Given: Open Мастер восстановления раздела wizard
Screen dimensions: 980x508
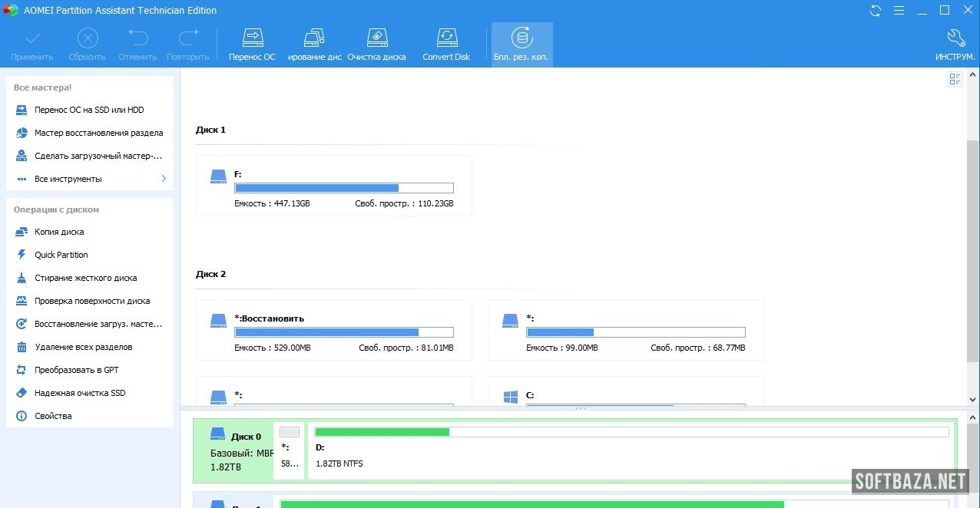Looking at the screenshot, I should pos(98,133).
